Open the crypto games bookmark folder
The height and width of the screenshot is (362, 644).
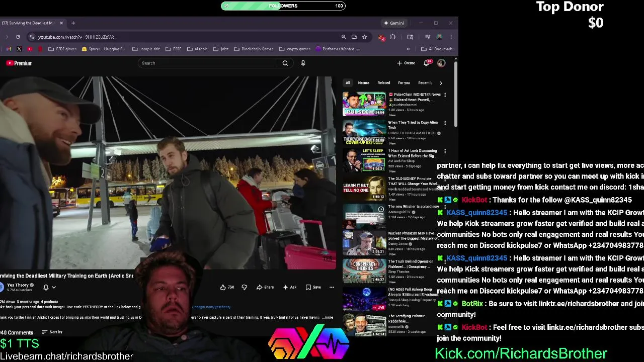[295, 49]
